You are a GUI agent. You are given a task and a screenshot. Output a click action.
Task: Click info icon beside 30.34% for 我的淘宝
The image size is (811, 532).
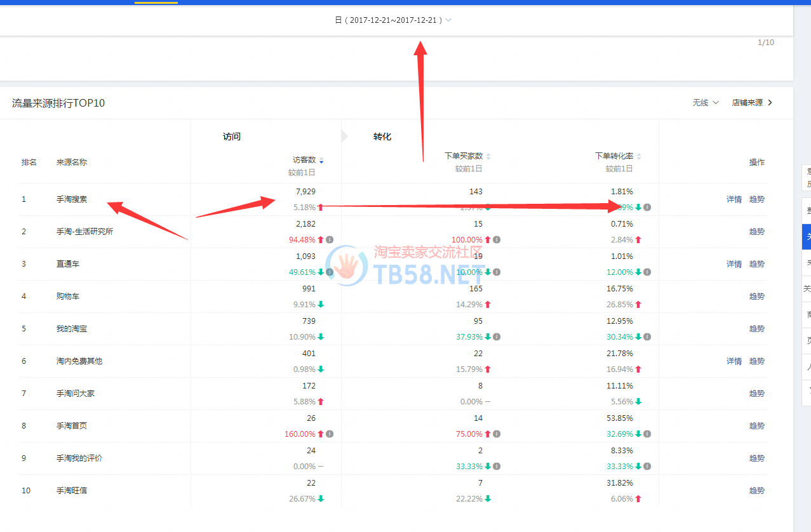pyautogui.click(x=647, y=336)
